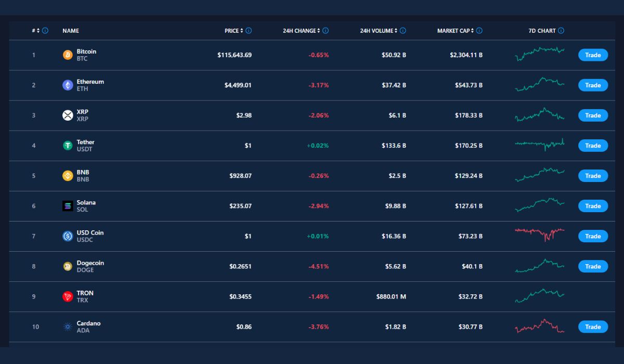Select the Dogecoin logo
The height and width of the screenshot is (364, 624).
(67, 266)
